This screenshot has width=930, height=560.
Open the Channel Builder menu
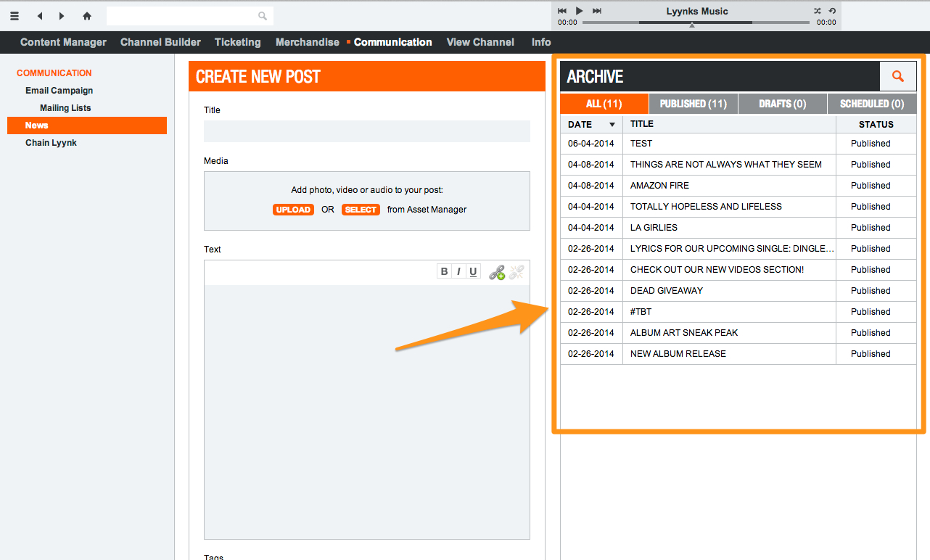point(160,42)
